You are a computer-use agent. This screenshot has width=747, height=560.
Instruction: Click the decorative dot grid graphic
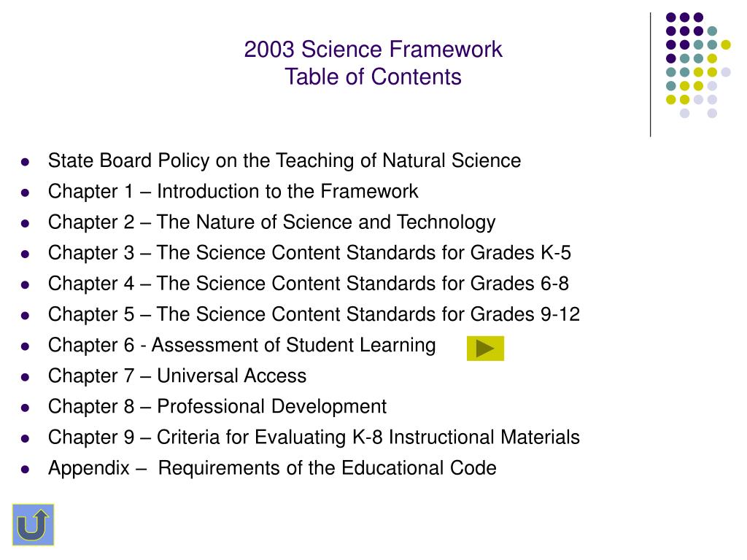tap(698, 65)
